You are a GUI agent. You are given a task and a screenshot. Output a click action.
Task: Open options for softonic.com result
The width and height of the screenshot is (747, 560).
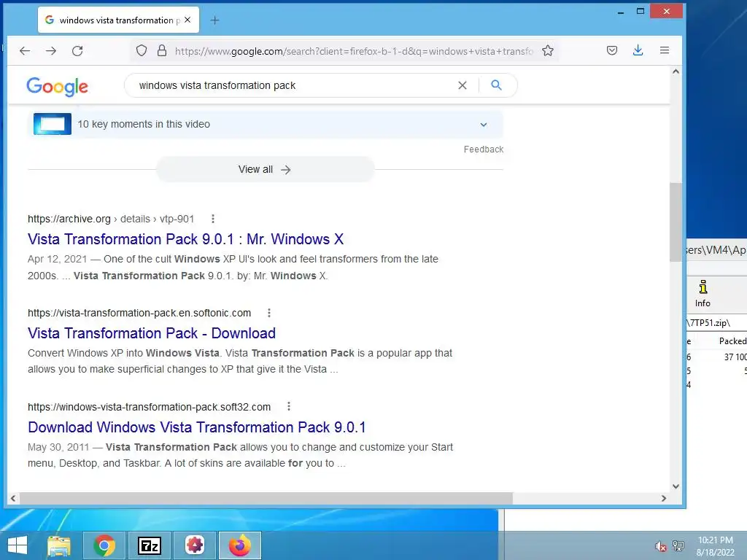point(269,313)
